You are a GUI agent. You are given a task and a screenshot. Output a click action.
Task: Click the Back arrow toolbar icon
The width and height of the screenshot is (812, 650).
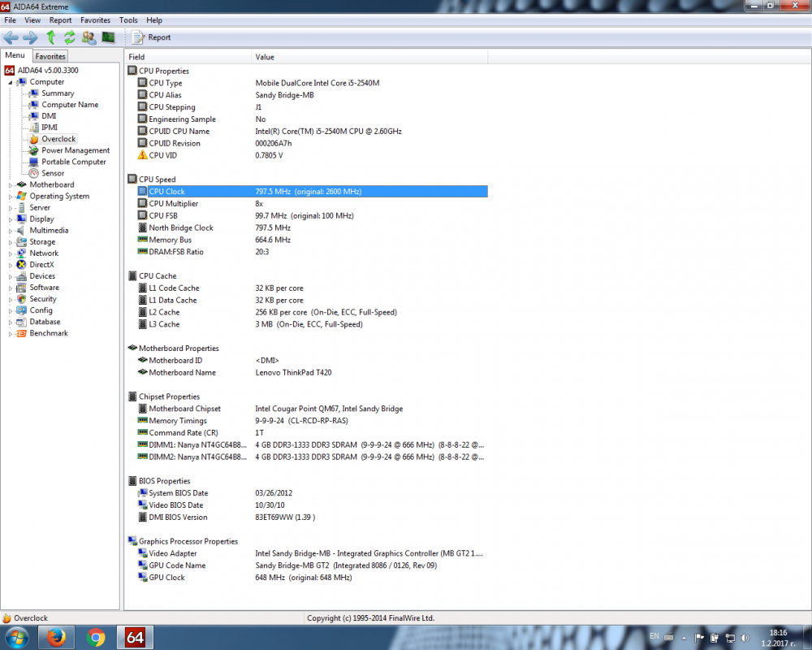coord(11,37)
